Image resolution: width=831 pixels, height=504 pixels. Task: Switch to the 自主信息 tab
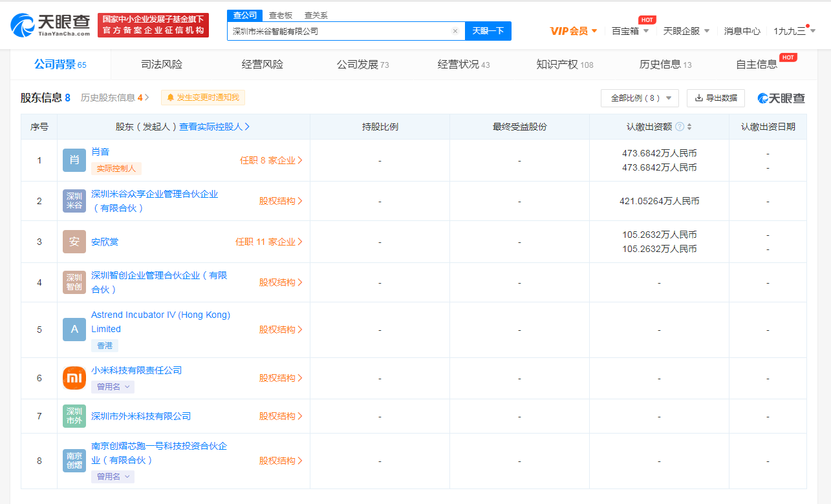[757, 65]
